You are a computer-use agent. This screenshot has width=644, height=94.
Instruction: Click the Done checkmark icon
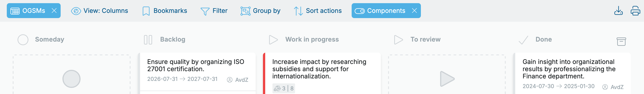click(x=523, y=40)
